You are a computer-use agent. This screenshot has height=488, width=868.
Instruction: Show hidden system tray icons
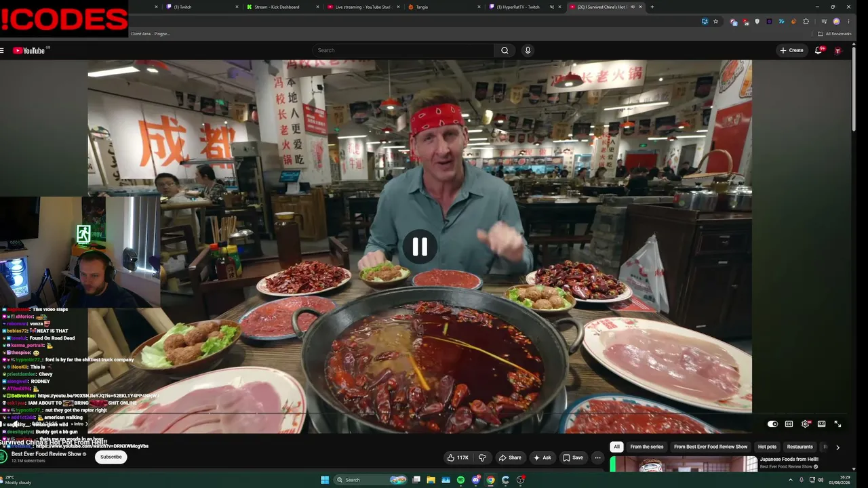pyautogui.click(x=791, y=480)
